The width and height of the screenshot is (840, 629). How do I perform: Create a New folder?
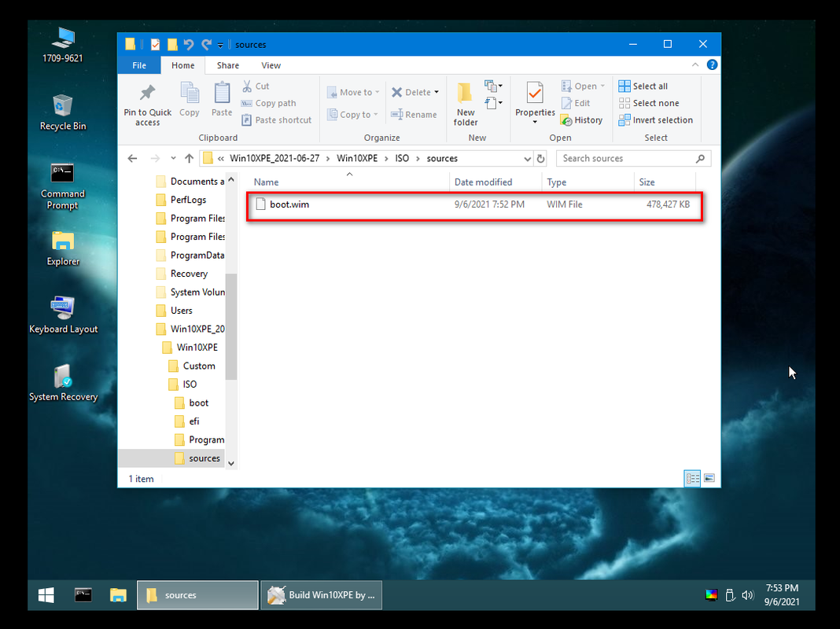465,105
